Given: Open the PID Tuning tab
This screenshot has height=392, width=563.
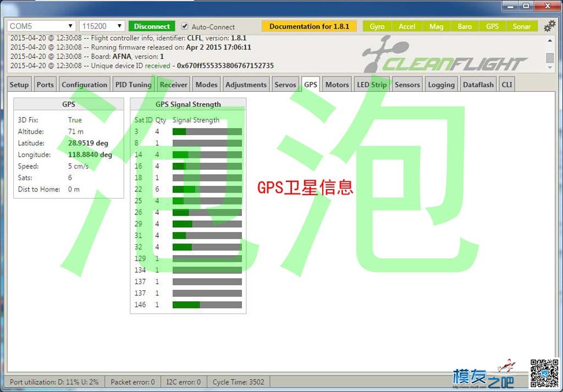Looking at the screenshot, I should pos(133,85).
